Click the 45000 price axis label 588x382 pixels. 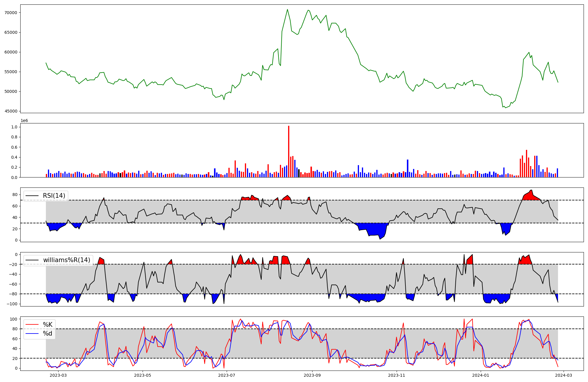(11, 111)
